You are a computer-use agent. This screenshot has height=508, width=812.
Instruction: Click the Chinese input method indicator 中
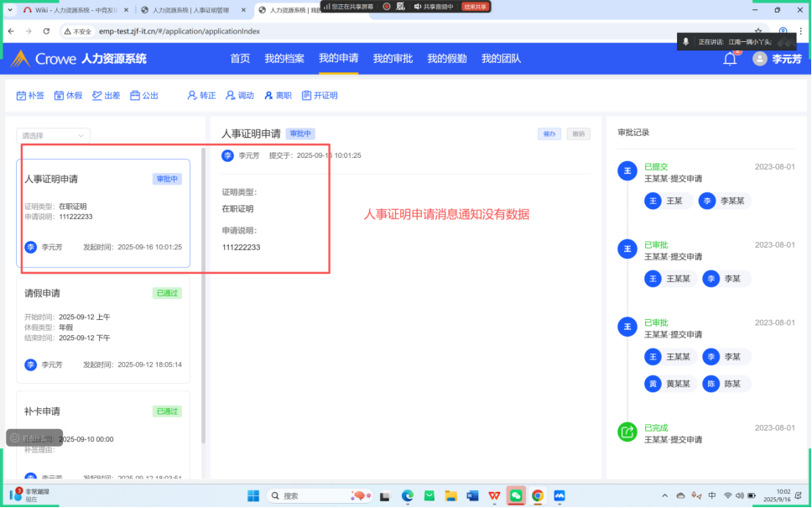point(712,496)
